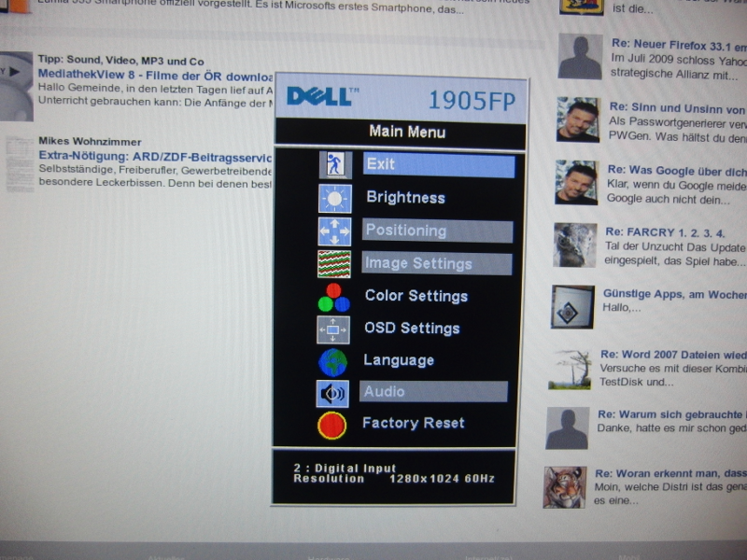The width and height of the screenshot is (747, 560).
Task: Choose the Language globe icon
Action: pyautogui.click(x=332, y=362)
